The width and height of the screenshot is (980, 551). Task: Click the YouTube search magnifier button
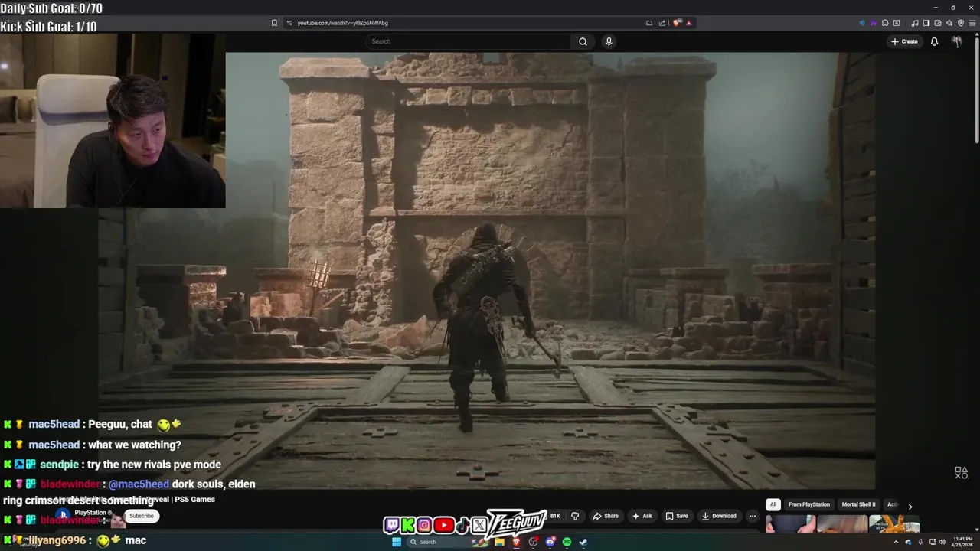pyautogui.click(x=583, y=41)
